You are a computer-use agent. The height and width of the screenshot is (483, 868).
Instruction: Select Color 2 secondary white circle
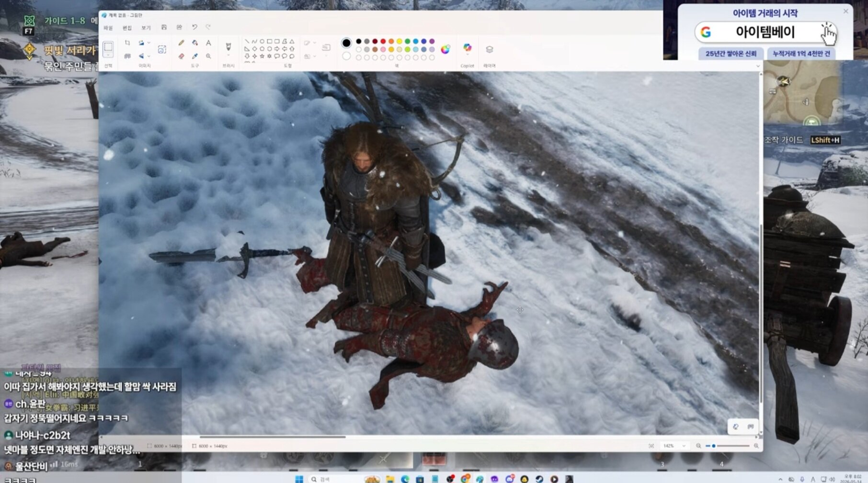pyautogui.click(x=346, y=56)
